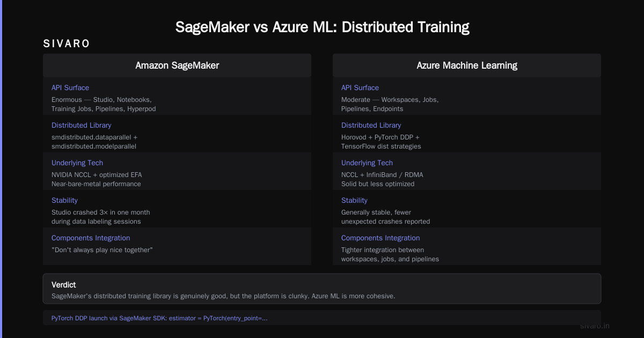Screen dimensions: 644x338
Task: Click "Distributed Library" label in Azure column
Action: coord(371,125)
